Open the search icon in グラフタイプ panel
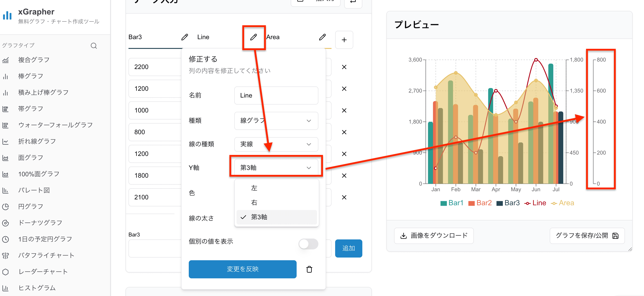The height and width of the screenshot is (296, 644). [94, 45]
